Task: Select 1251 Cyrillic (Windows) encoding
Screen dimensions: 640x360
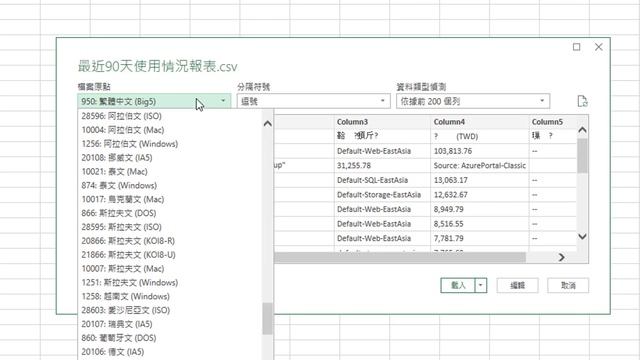Action: 169,282
